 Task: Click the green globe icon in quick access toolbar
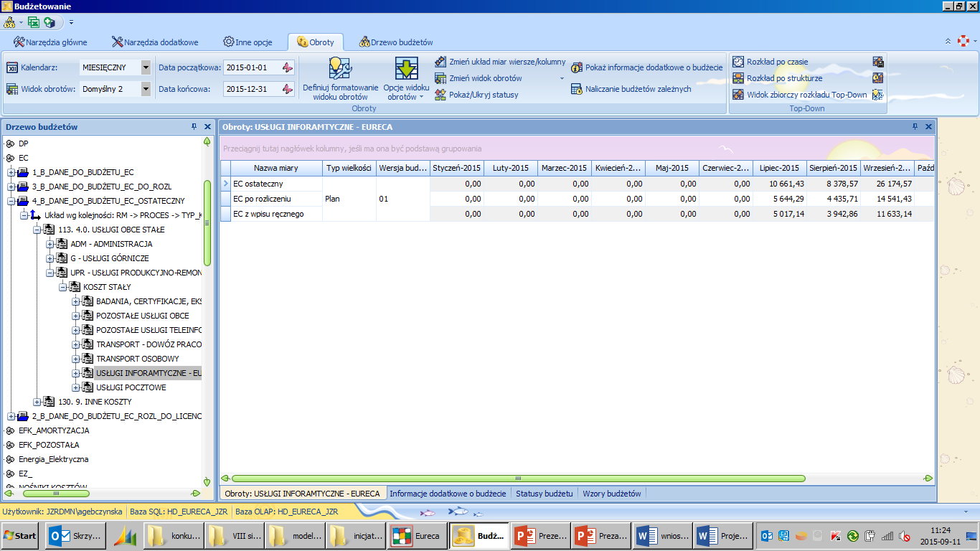coord(50,22)
